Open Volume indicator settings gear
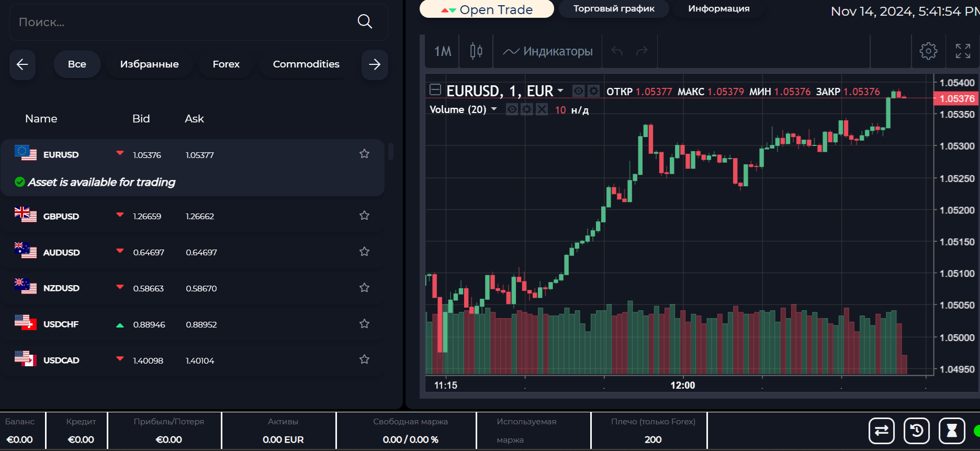 pos(527,109)
